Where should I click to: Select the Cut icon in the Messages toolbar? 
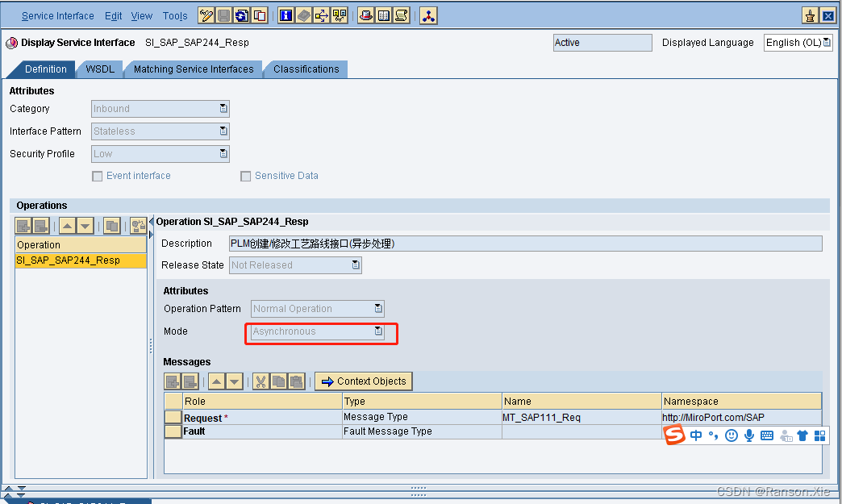pos(261,381)
